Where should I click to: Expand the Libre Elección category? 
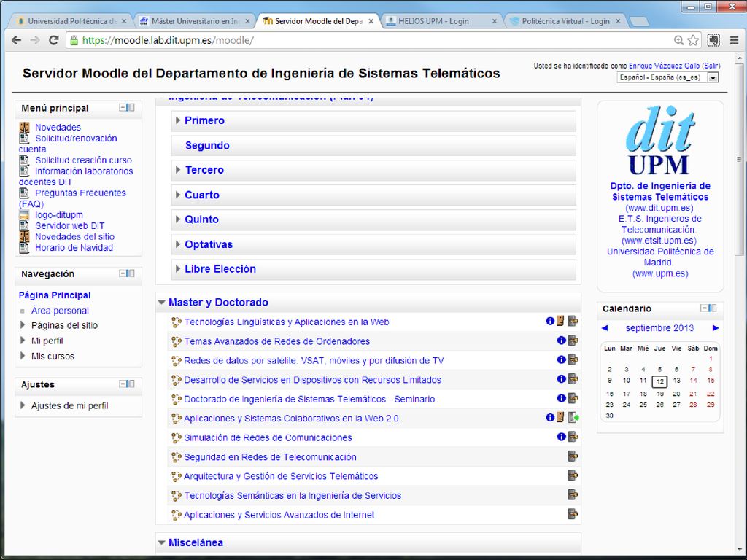tap(178, 269)
